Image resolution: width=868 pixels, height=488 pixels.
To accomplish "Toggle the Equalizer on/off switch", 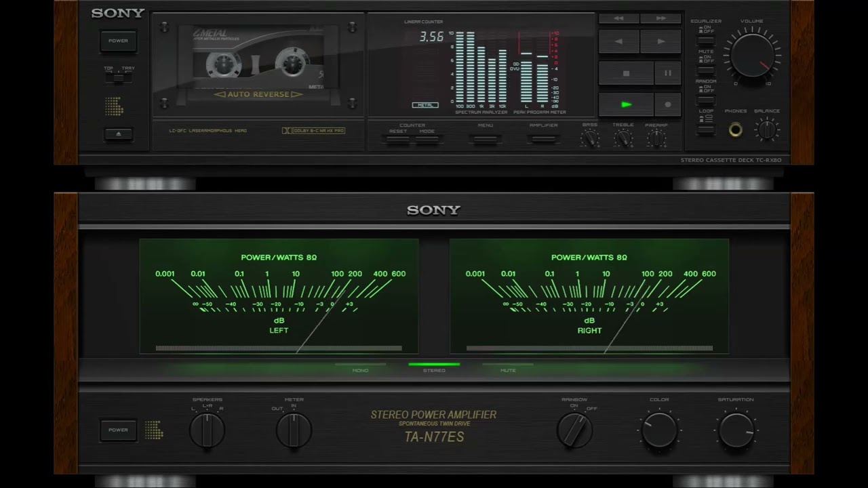I will (x=705, y=40).
